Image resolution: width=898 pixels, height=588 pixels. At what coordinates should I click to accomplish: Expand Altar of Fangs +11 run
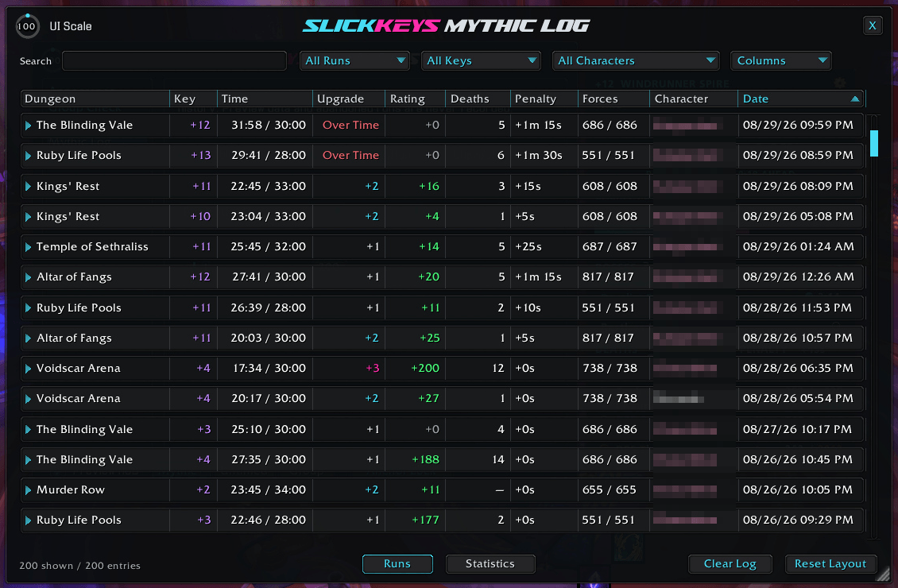(x=28, y=338)
